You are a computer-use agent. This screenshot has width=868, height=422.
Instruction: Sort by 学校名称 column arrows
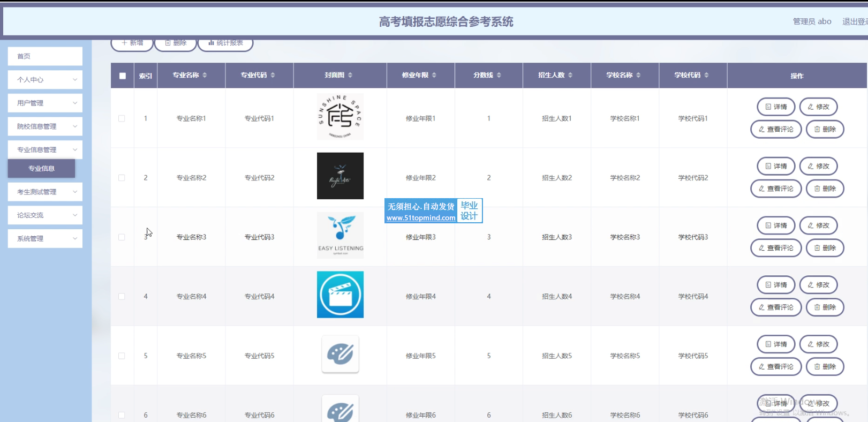click(x=638, y=76)
